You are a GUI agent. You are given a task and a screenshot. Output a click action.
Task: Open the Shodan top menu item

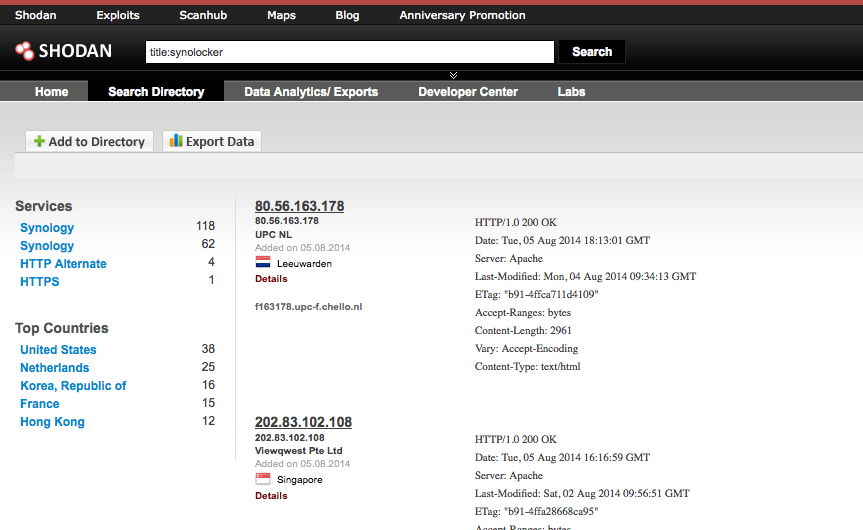[x=36, y=15]
